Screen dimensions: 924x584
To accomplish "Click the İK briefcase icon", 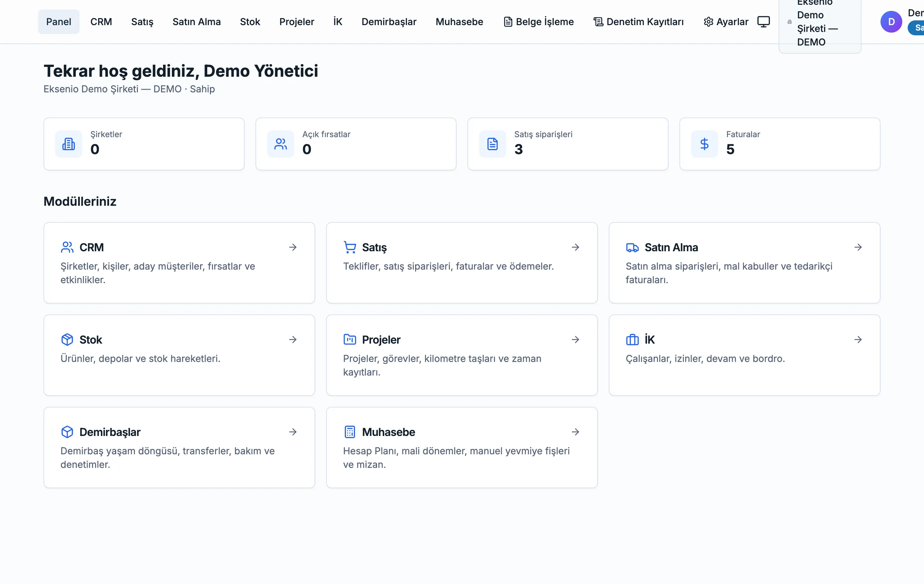I will coord(633,340).
